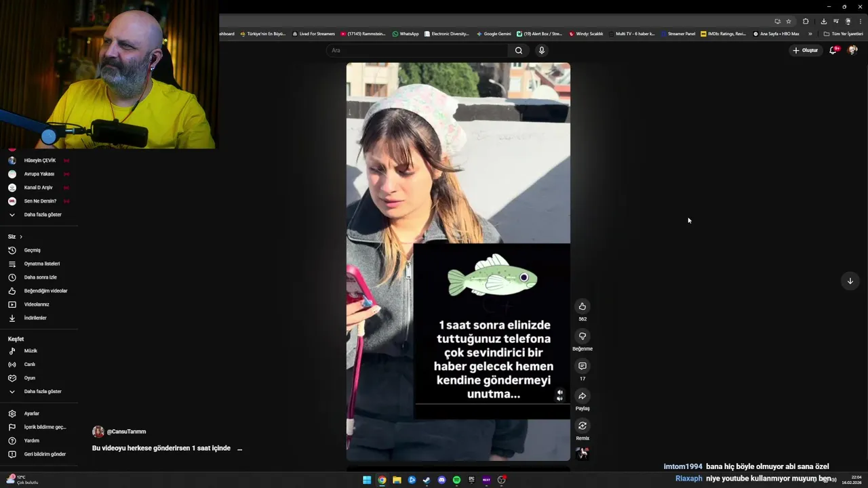868x488 pixels.
Task: Open the Sen Ne Dersin? channel
Action: pos(39,201)
